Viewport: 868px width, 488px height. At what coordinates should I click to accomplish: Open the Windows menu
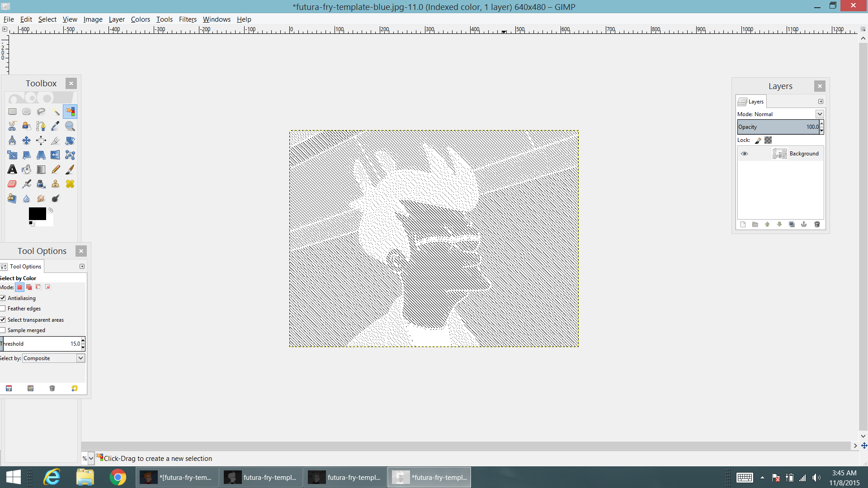pyautogui.click(x=217, y=19)
